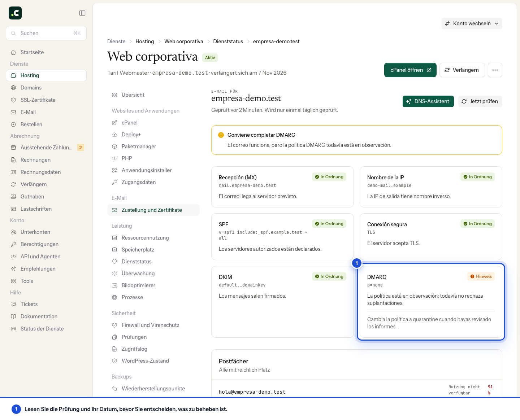This screenshot has height=420, width=520.
Task: Click Web corporativa breadcrumb link
Action: pos(183,41)
